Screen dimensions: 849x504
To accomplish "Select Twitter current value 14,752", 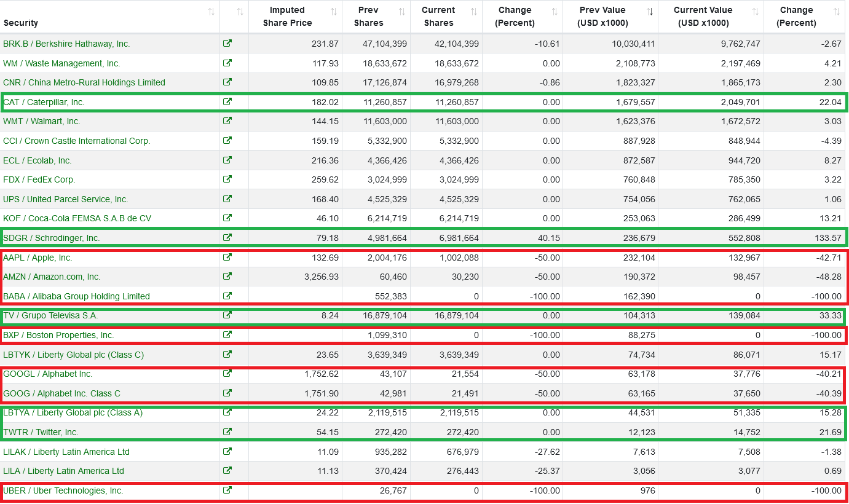I will point(747,432).
